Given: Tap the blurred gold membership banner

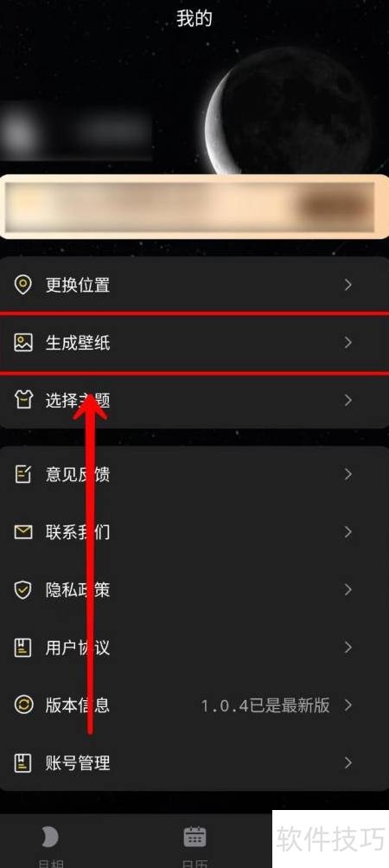Looking at the screenshot, I should point(194,207).
